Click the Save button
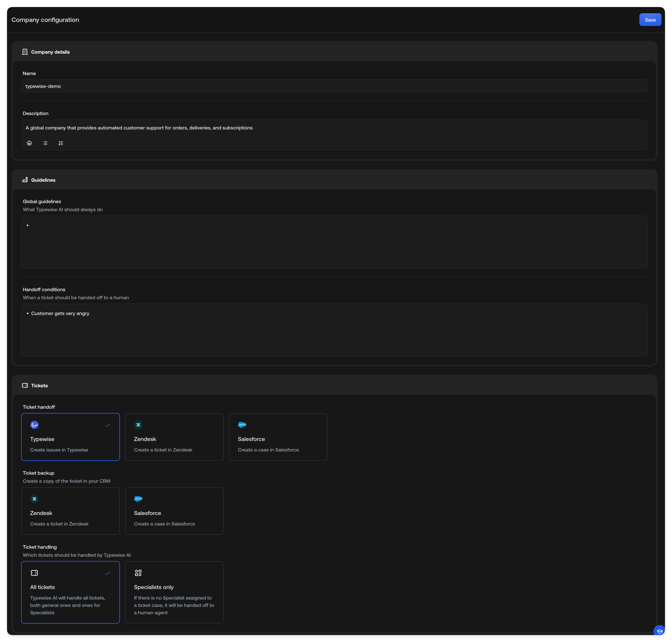Screen dimensions: 672x642 point(650,19)
